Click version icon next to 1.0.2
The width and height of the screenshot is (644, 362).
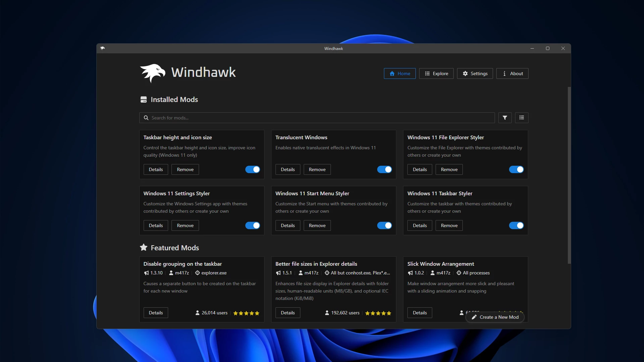click(410, 273)
